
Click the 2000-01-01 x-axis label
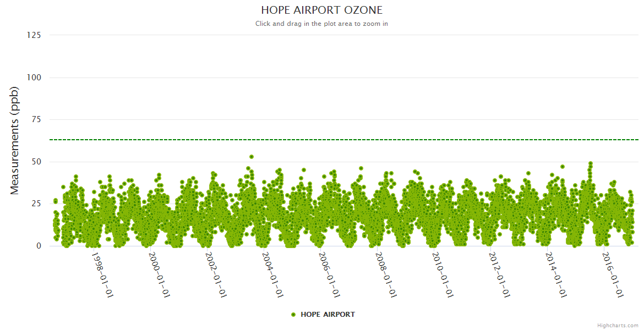[159, 275]
